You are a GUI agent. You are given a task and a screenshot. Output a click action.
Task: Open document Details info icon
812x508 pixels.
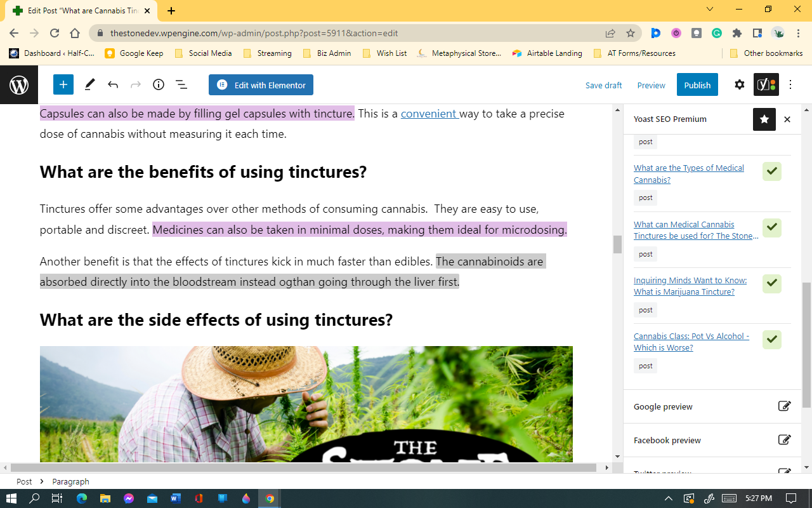[x=159, y=84]
